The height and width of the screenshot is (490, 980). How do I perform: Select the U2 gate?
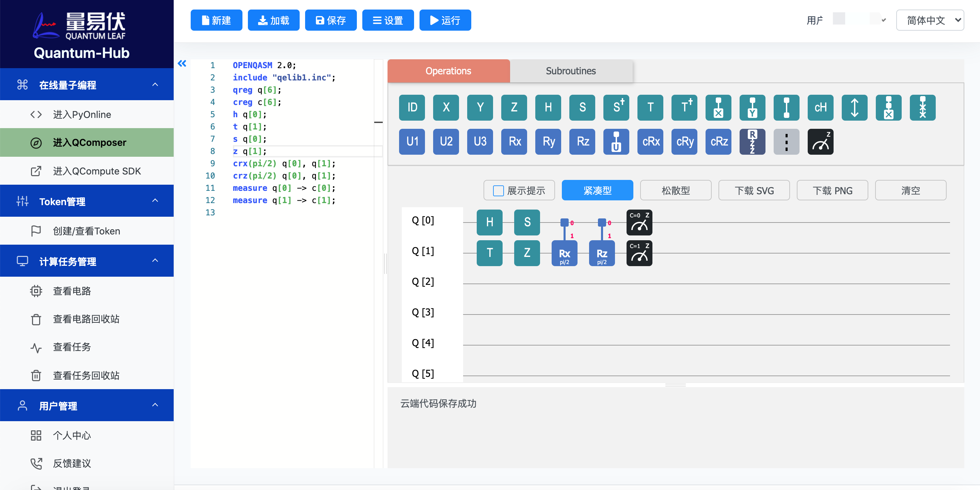(446, 142)
